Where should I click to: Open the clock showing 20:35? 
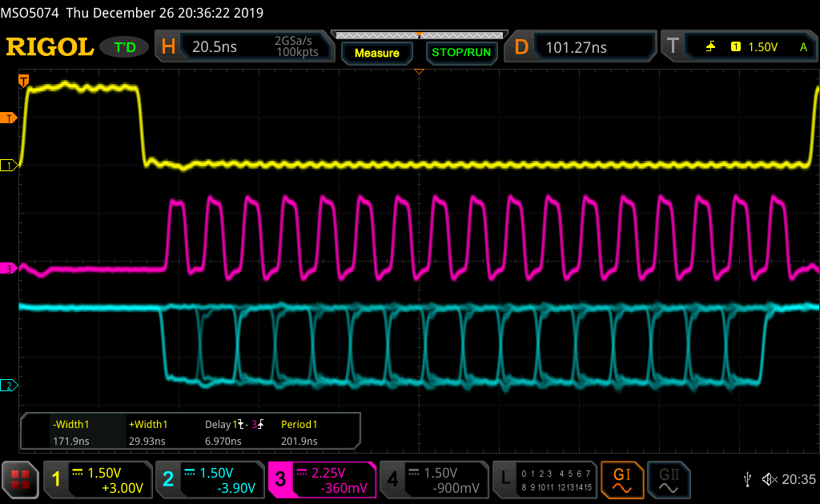(x=798, y=479)
